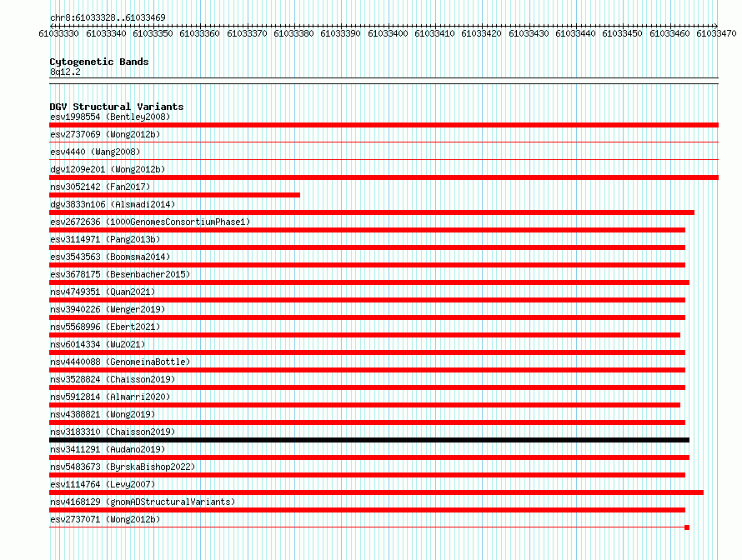Click the thick red bar under esv1998554

coord(384,125)
